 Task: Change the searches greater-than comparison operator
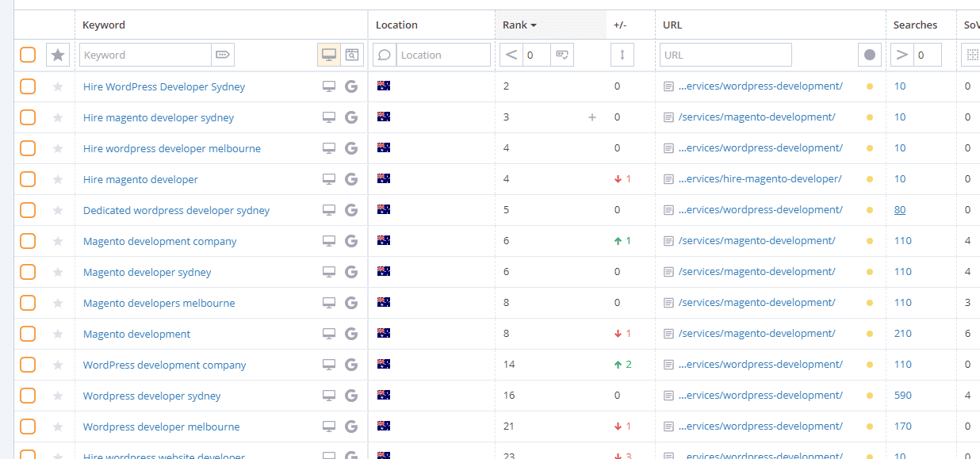click(x=902, y=55)
